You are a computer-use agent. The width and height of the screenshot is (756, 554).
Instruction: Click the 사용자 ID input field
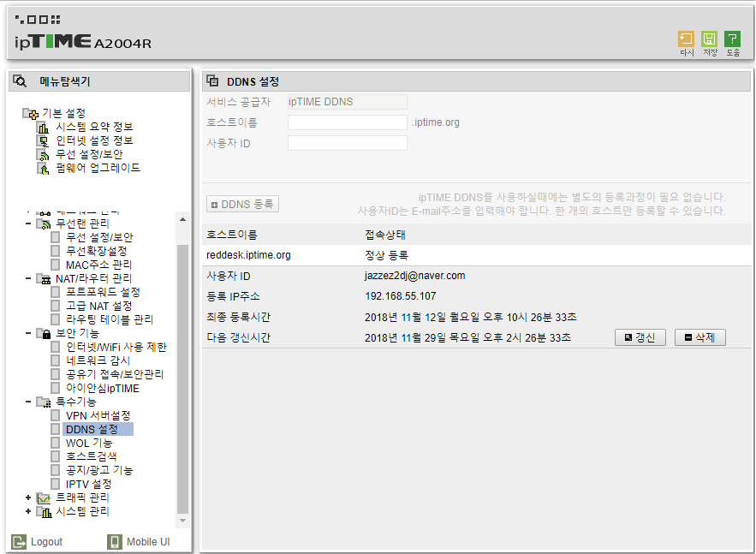click(x=348, y=143)
